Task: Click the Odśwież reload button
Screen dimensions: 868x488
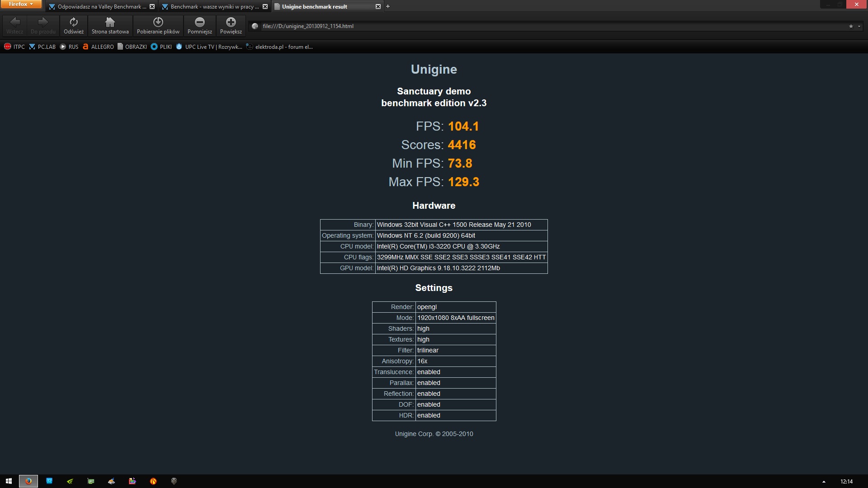Action: 74,25
